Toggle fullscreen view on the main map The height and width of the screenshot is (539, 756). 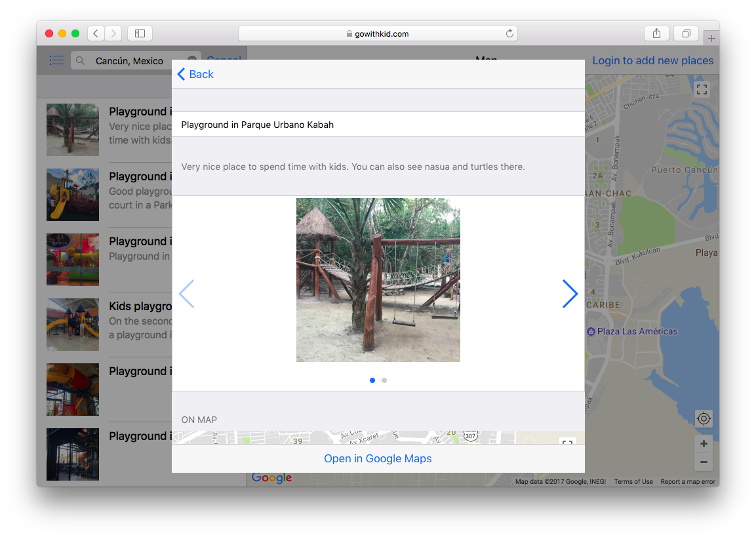point(702,89)
